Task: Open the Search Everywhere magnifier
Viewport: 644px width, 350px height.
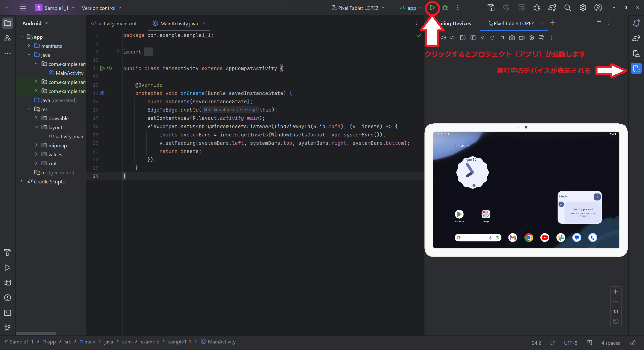Action: pyautogui.click(x=568, y=8)
